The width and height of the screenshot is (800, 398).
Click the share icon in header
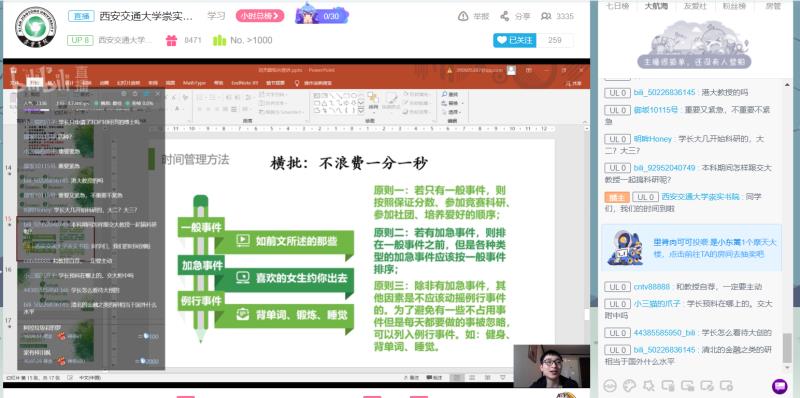click(x=505, y=16)
